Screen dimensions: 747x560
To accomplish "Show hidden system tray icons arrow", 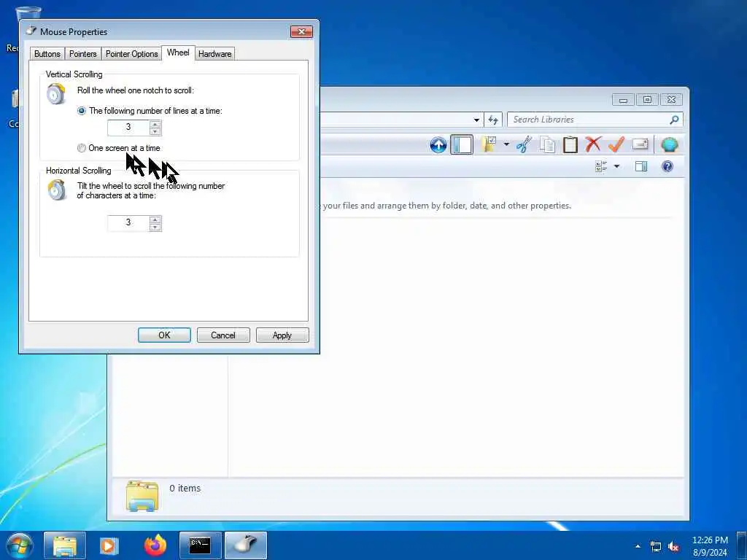I will tap(638, 546).
